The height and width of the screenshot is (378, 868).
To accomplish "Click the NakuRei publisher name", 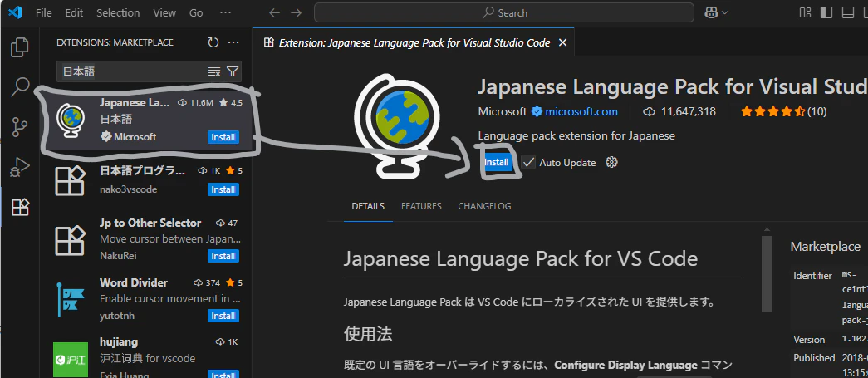I will pyautogui.click(x=118, y=256).
